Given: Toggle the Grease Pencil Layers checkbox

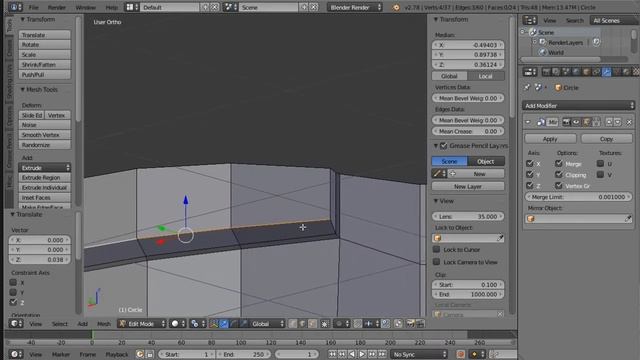Looking at the screenshot, I should coord(444,146).
